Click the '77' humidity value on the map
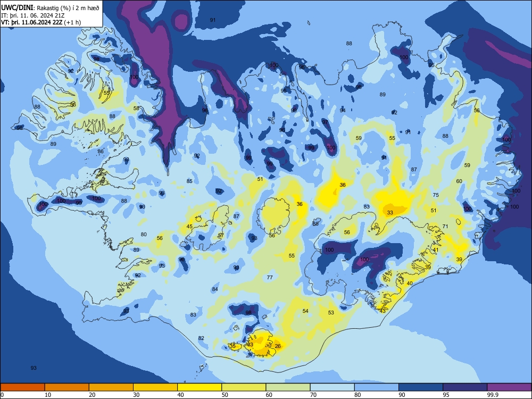Image resolution: width=532 pixels, height=399 pixels. click(270, 277)
